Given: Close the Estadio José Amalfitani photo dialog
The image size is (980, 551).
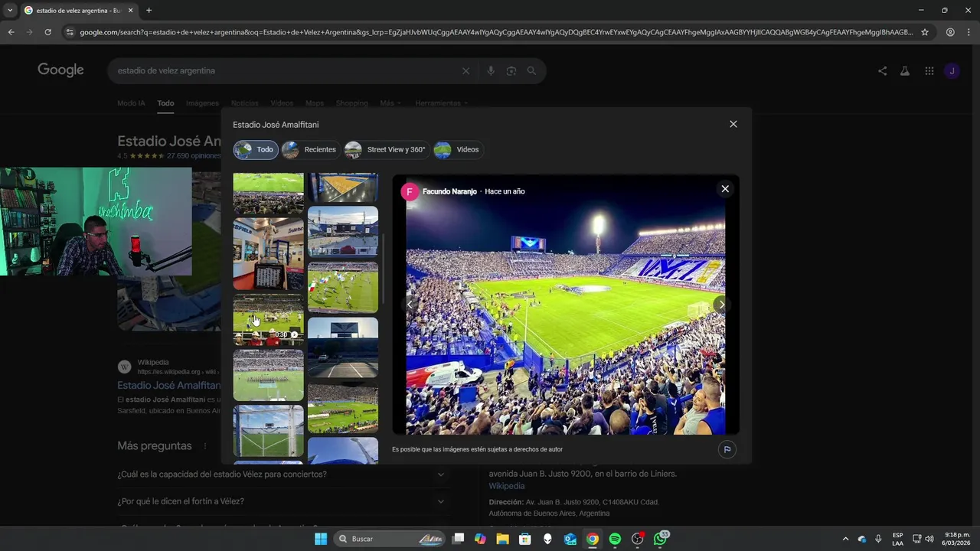Looking at the screenshot, I should [x=733, y=124].
